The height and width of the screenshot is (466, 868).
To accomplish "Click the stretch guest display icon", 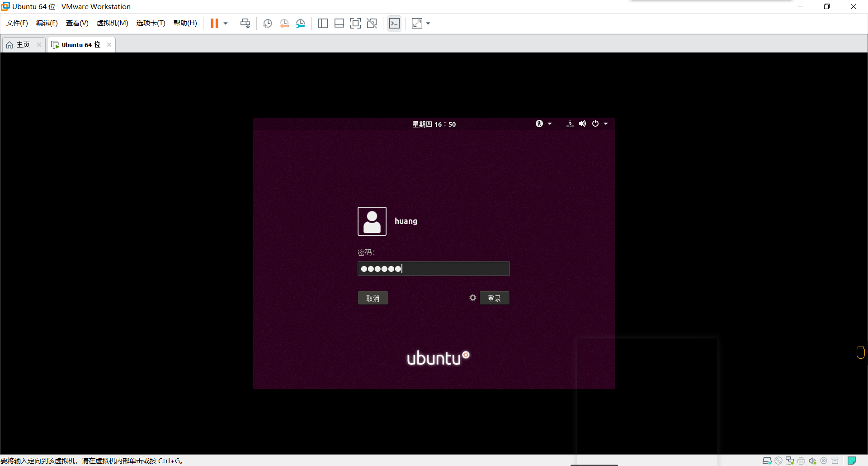I will (x=417, y=24).
